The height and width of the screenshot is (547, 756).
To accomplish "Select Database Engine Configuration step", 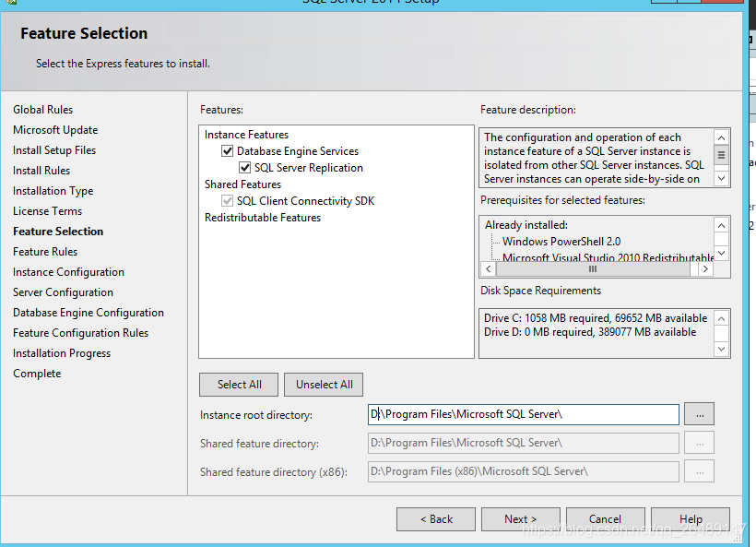I will coord(89,313).
